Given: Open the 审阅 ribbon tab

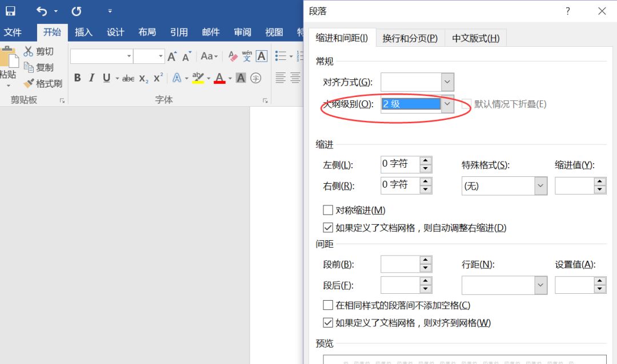Looking at the screenshot, I should click(x=242, y=32).
